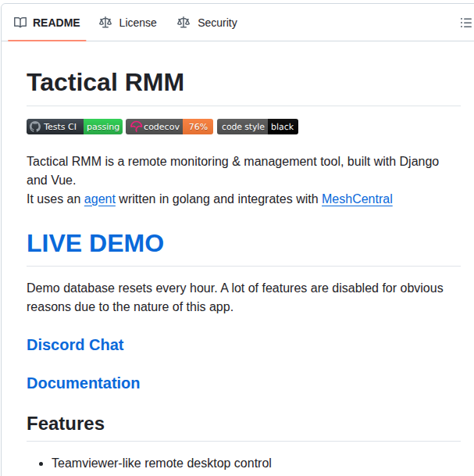The image size is (474, 476).
Task: Click the License scale icon
Action: pyautogui.click(x=105, y=23)
